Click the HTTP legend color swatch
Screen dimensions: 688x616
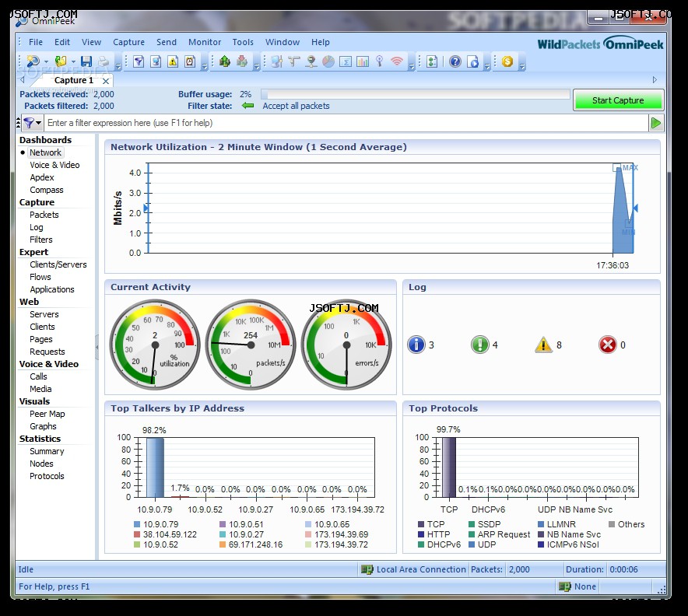pos(421,534)
